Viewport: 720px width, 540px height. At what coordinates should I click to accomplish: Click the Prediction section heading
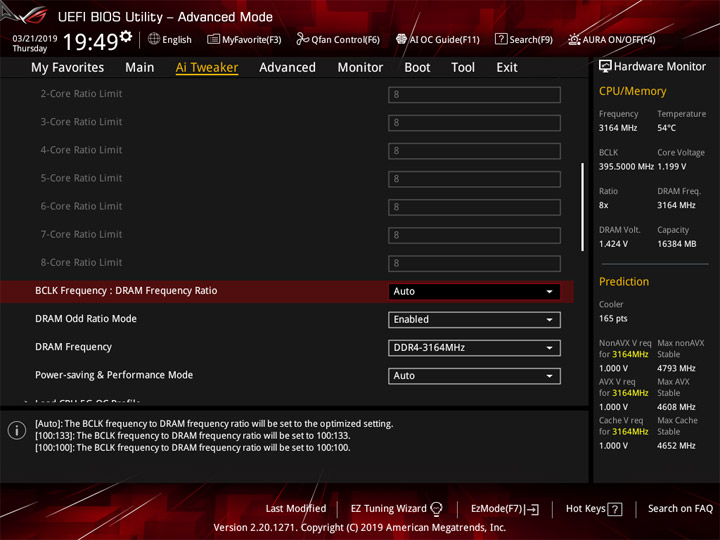point(624,281)
